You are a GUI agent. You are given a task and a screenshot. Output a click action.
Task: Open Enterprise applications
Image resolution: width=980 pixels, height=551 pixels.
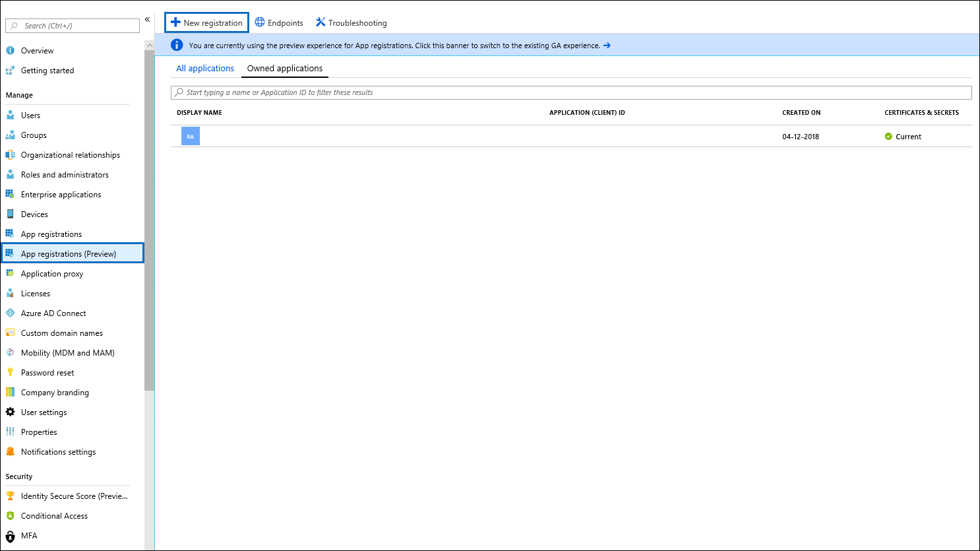61,194
